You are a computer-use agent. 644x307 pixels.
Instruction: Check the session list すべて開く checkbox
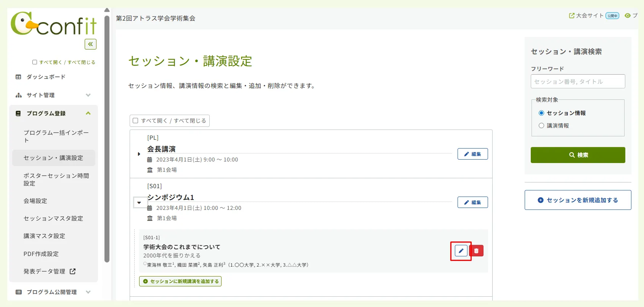pyautogui.click(x=135, y=121)
